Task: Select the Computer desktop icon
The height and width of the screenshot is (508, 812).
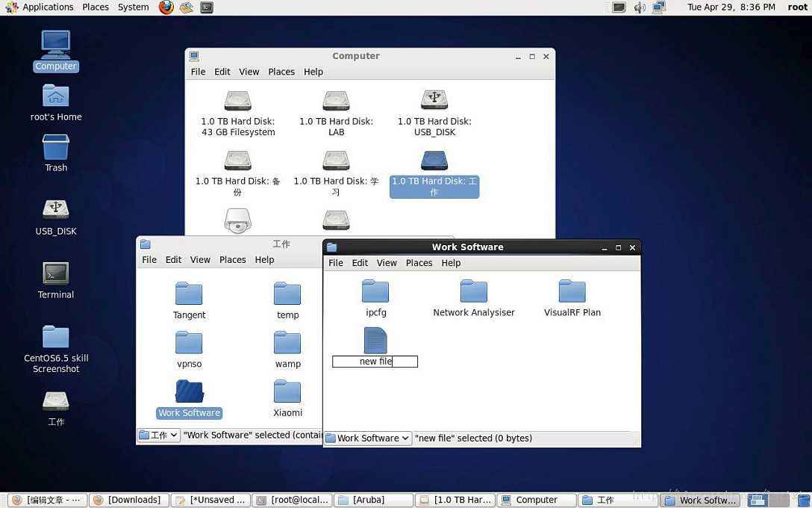Action: pyautogui.click(x=55, y=51)
